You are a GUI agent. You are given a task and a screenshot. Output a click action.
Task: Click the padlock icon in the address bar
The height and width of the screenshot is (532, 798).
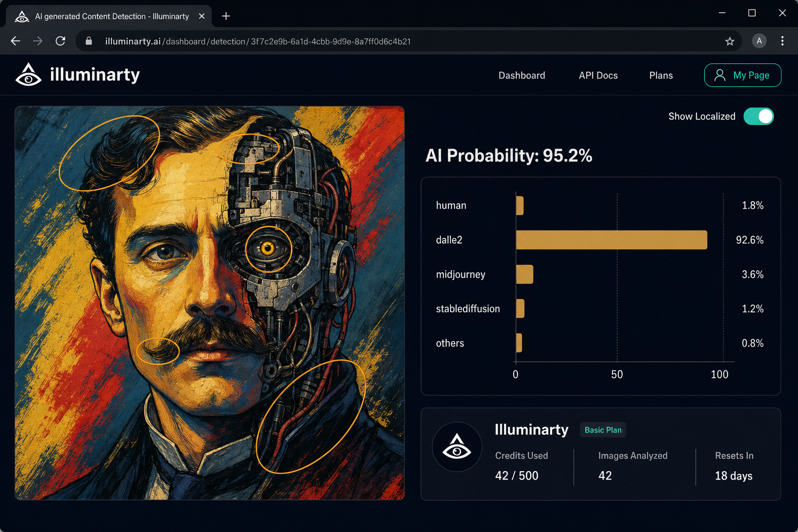pyautogui.click(x=88, y=41)
